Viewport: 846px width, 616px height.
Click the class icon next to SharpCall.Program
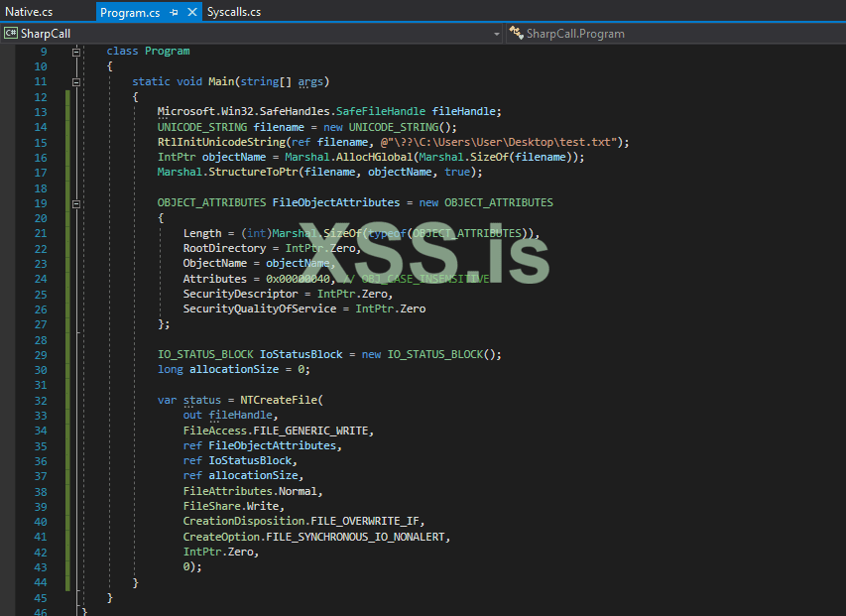[516, 34]
